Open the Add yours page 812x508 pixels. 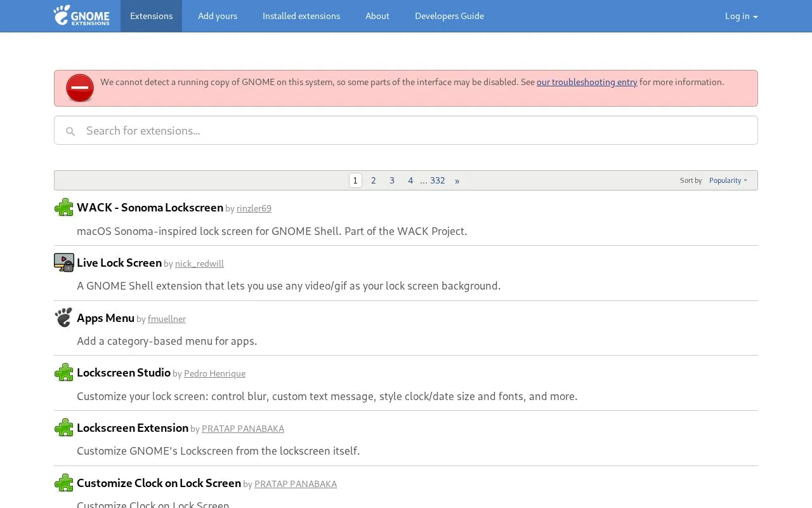tap(218, 16)
